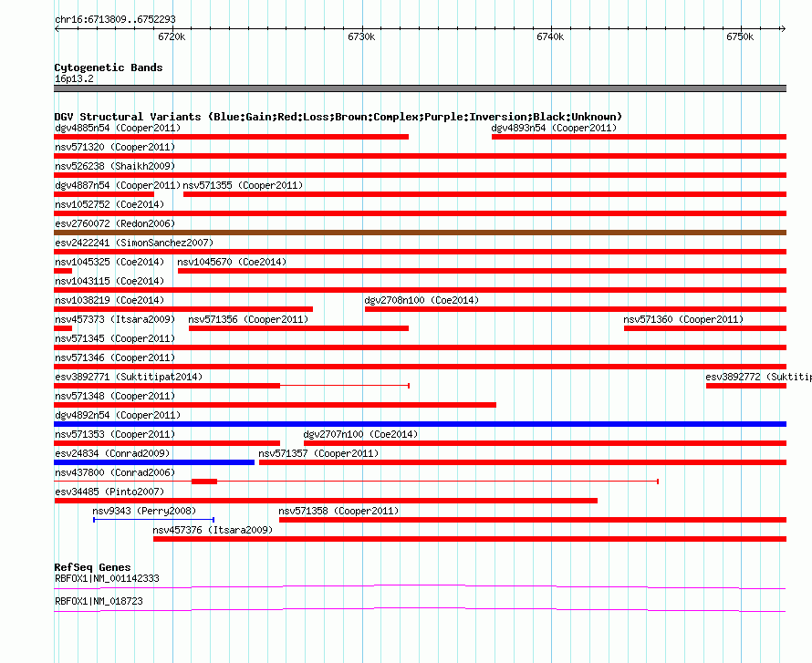812x663 pixels.
Task: Open nsv571345 (Cooper2011) variant
Action: [x=115, y=338]
